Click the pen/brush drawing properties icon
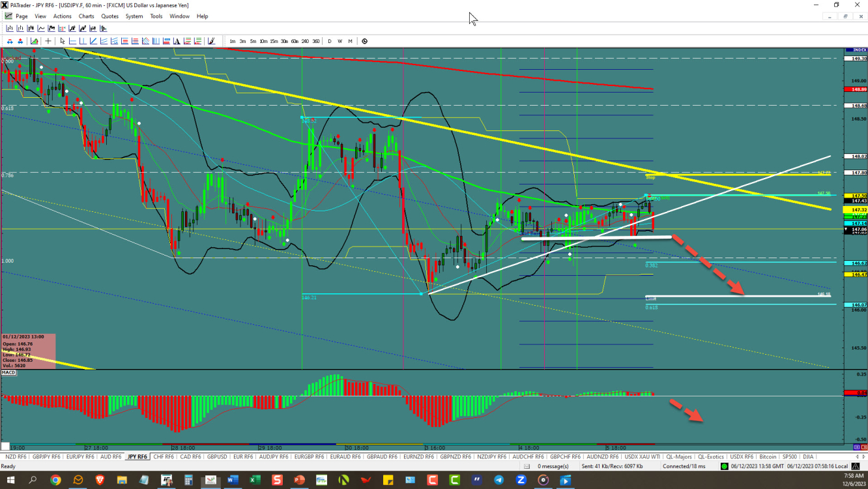Image resolution: width=868 pixels, height=489 pixels. pos(211,41)
